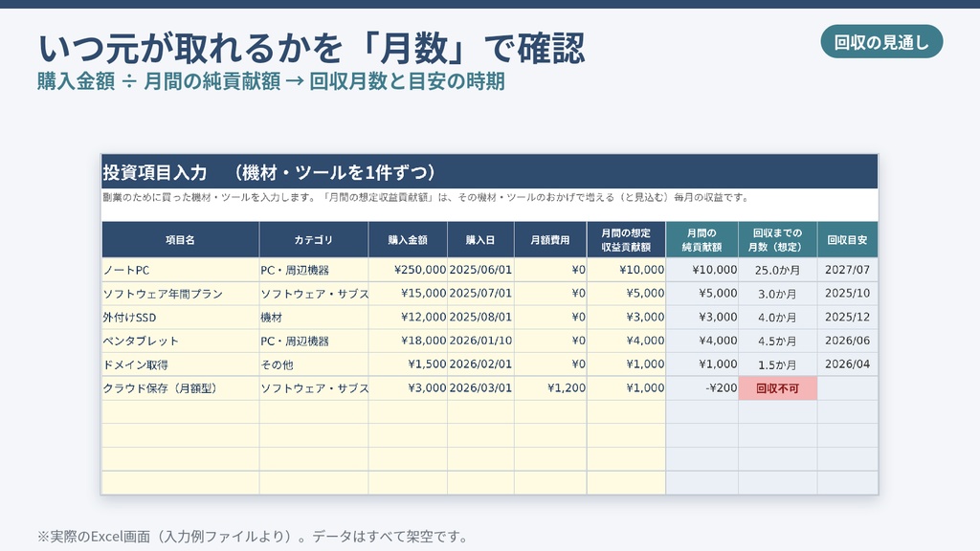Select ¥4,000 in ペンタブレット's 月間の純貢献額 cell

coord(702,342)
